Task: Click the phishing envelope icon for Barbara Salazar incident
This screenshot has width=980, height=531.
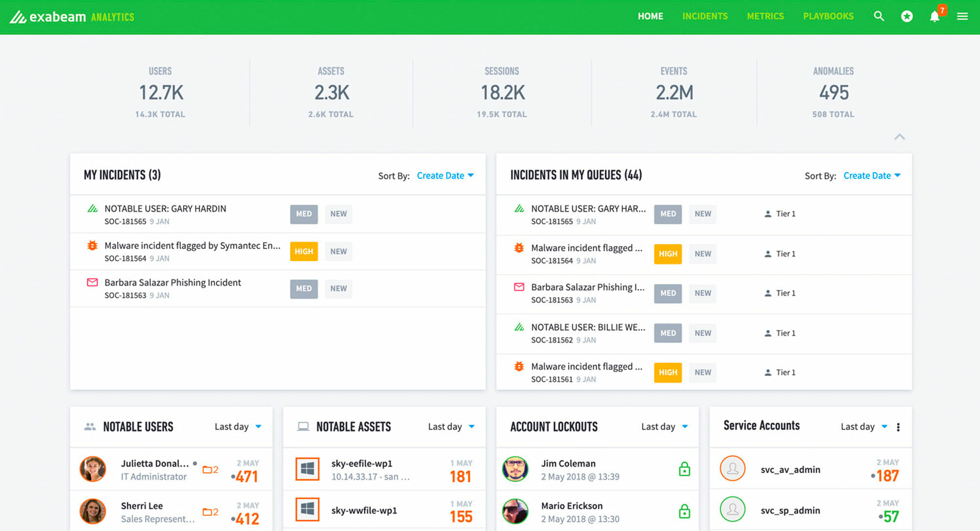Action: tap(92, 282)
